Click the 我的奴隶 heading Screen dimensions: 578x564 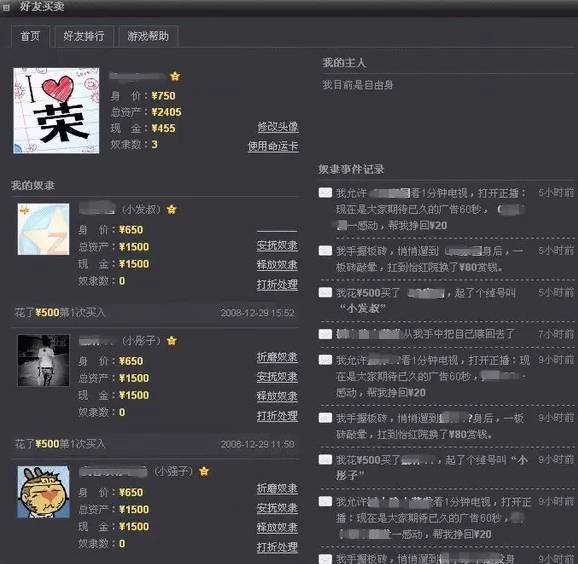33,185
